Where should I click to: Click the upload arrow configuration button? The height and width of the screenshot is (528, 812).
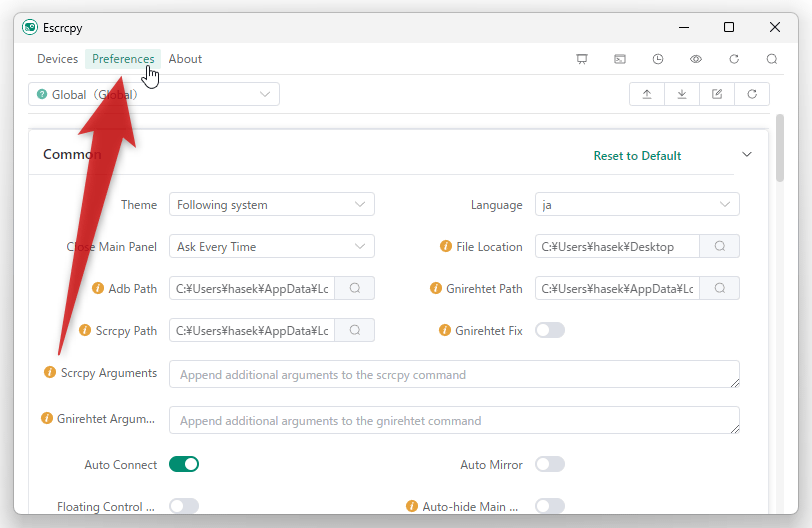(x=647, y=94)
